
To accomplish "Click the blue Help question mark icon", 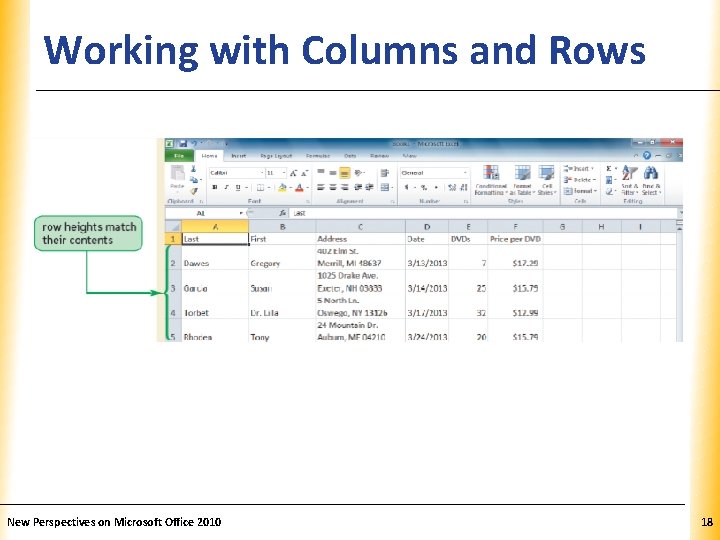I will [647, 156].
